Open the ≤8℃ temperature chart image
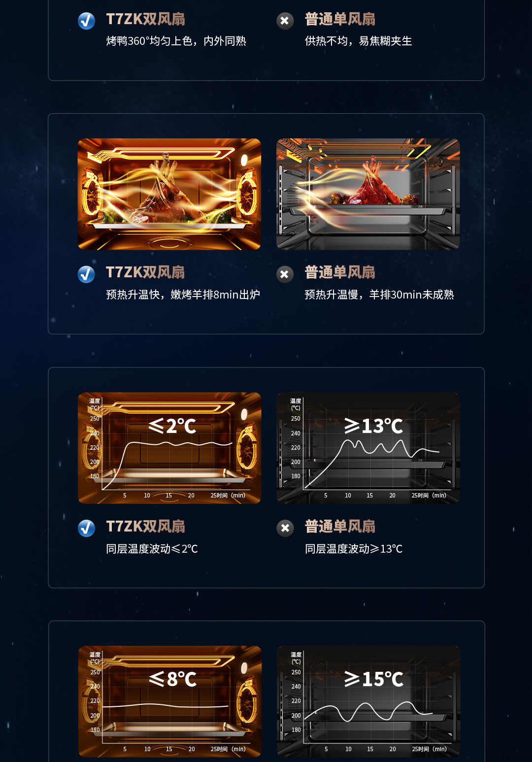The width and height of the screenshot is (532, 762). tap(170, 701)
